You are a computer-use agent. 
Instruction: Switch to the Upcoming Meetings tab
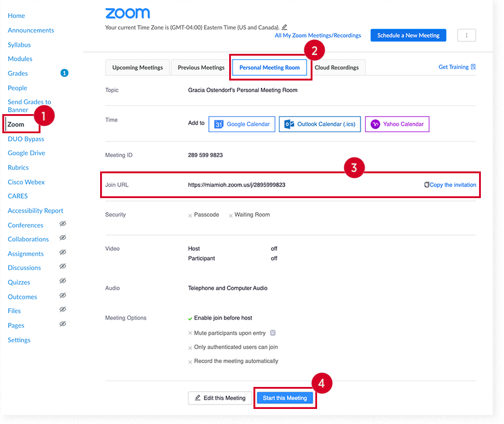point(138,68)
